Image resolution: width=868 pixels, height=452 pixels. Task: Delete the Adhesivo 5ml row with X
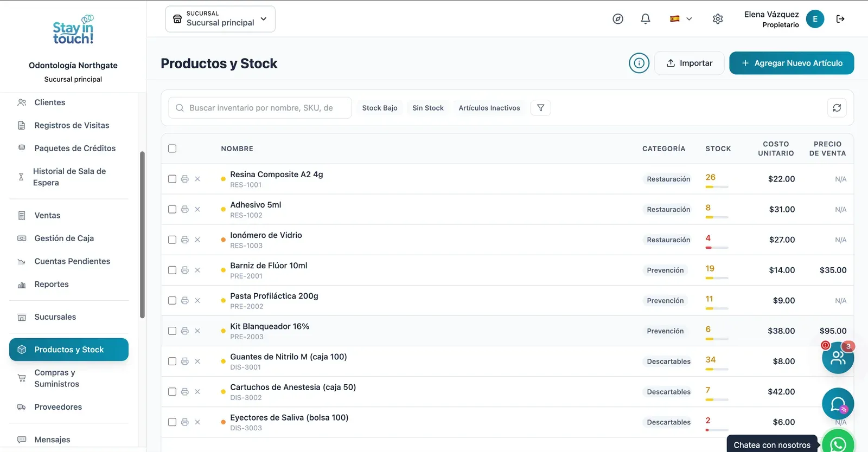coord(197,209)
